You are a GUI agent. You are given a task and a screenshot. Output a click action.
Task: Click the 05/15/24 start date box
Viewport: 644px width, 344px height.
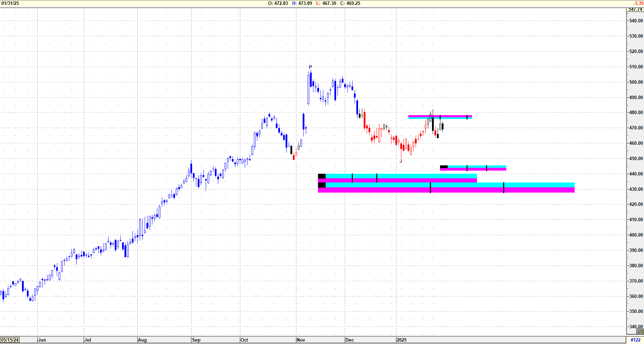pyautogui.click(x=10, y=340)
